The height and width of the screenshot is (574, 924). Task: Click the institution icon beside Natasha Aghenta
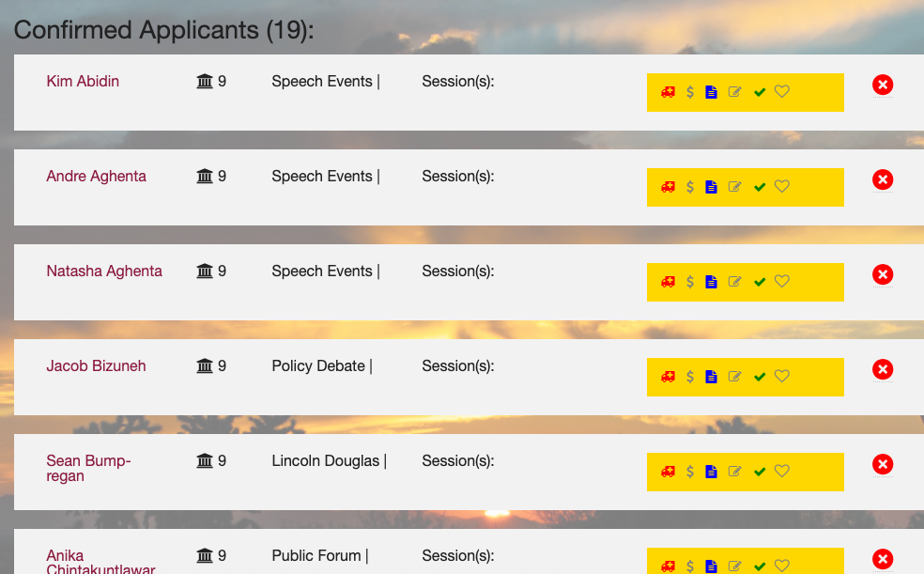tap(205, 271)
